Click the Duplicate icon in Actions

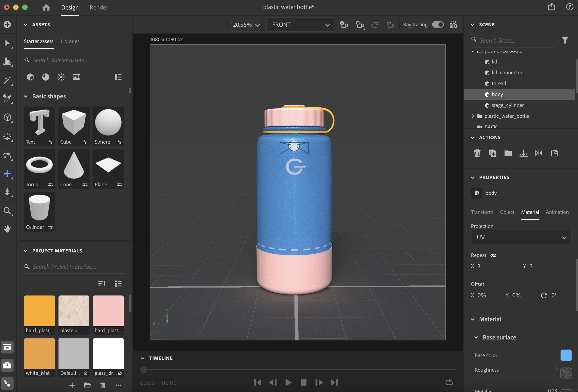pyautogui.click(x=492, y=153)
